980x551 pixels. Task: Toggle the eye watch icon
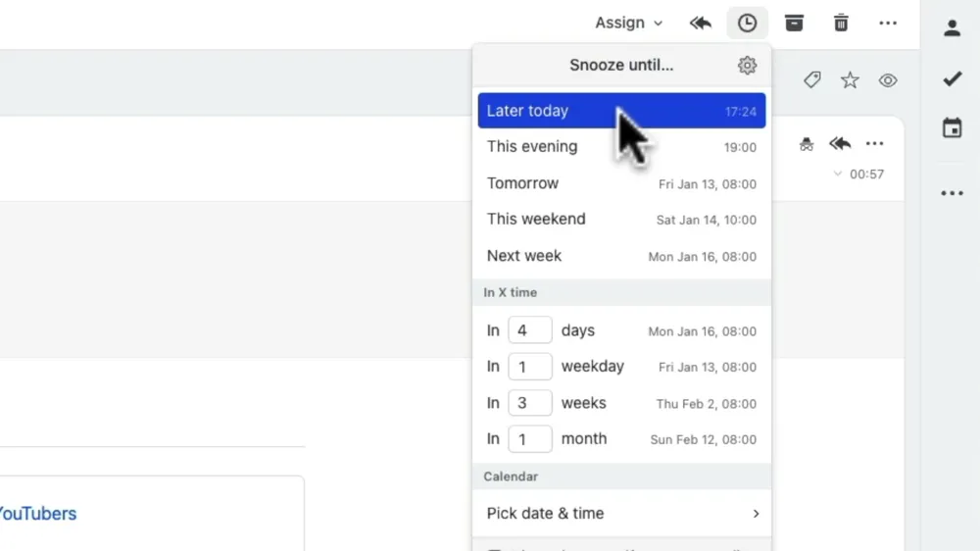[888, 80]
